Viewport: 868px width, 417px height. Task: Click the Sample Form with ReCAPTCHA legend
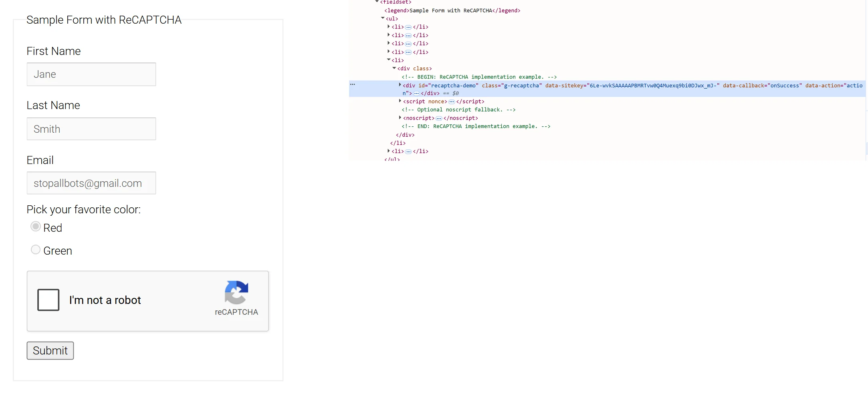104,20
